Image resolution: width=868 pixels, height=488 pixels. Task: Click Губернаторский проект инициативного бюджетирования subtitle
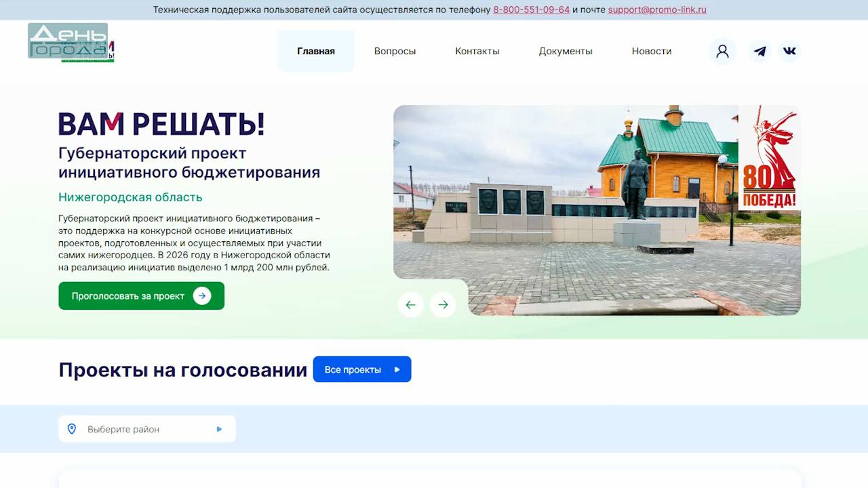[189, 163]
